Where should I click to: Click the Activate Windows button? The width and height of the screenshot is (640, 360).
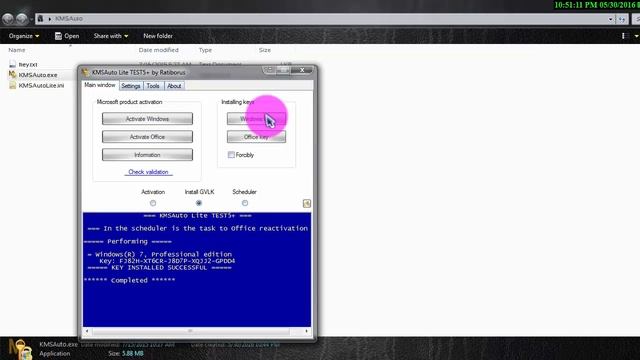pos(147,119)
